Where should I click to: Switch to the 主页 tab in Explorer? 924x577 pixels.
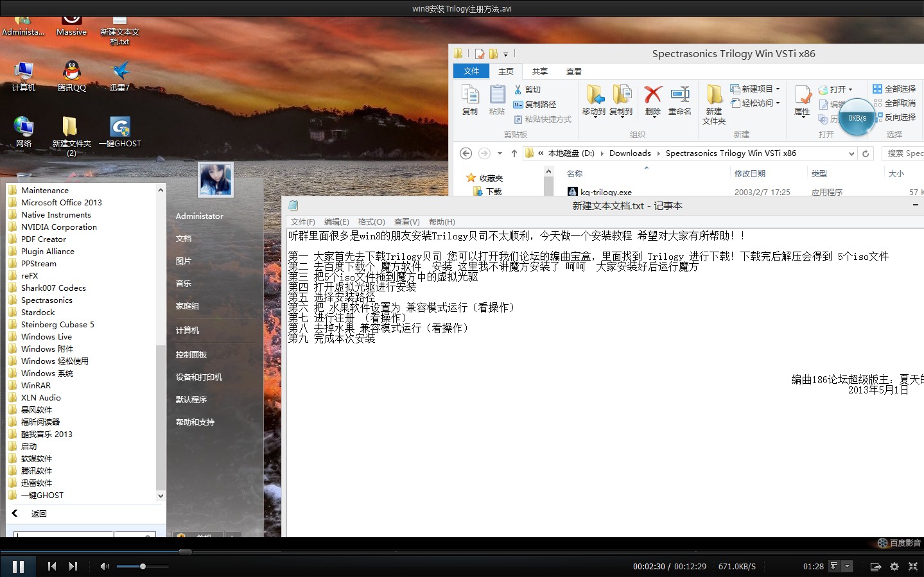pyautogui.click(x=506, y=71)
